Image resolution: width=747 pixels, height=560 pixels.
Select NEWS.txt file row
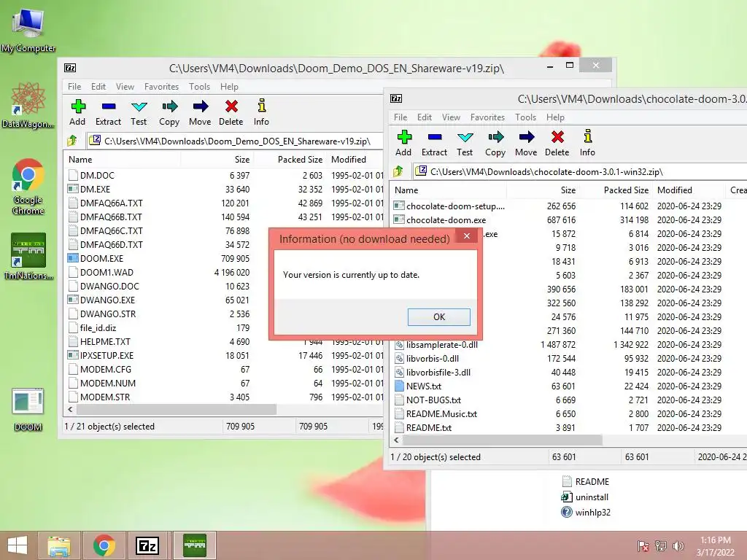569,386
